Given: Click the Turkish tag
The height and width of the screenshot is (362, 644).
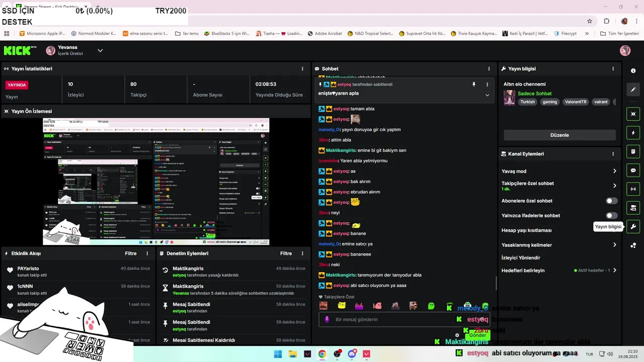Looking at the screenshot, I should 528,102.
